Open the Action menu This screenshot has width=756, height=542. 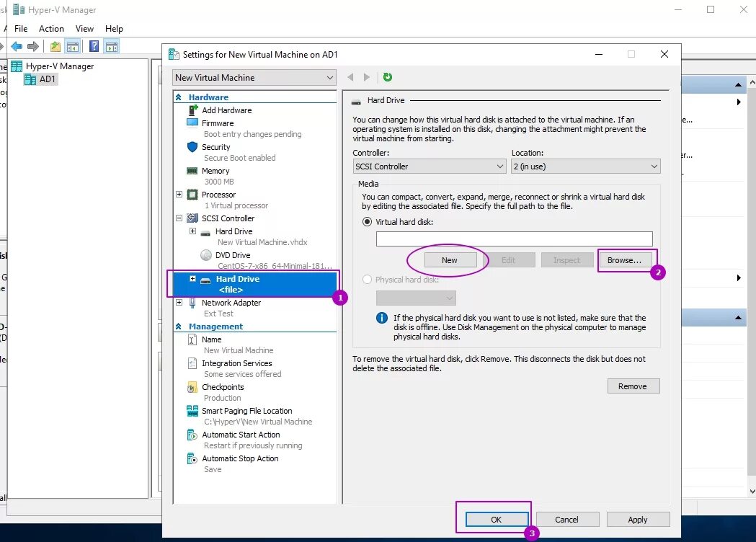(51, 28)
